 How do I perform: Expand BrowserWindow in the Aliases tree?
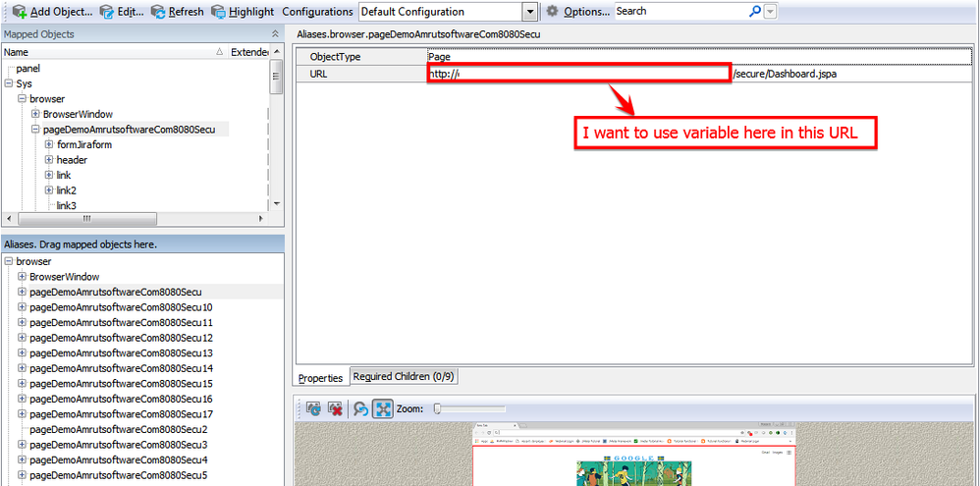pyautogui.click(x=22, y=276)
